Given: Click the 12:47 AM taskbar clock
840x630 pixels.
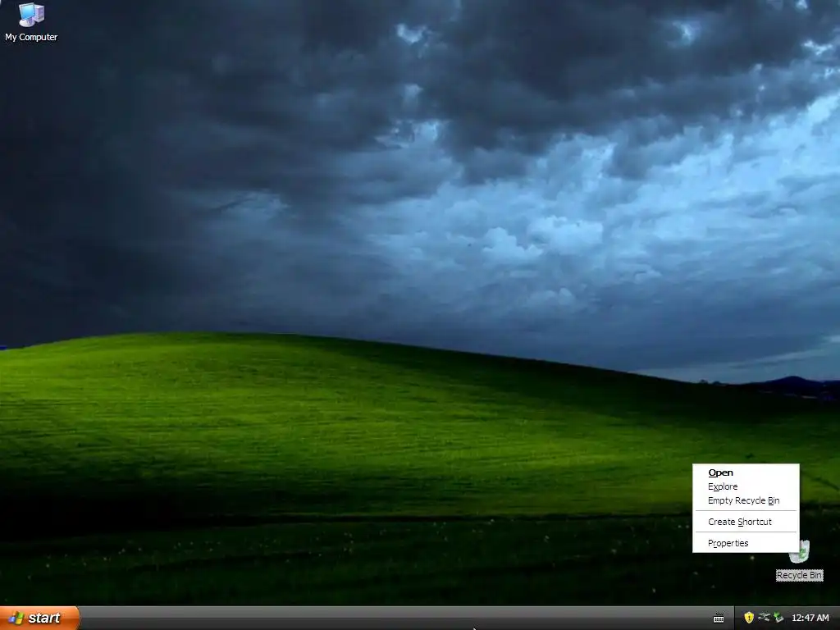Looking at the screenshot, I should [x=810, y=618].
